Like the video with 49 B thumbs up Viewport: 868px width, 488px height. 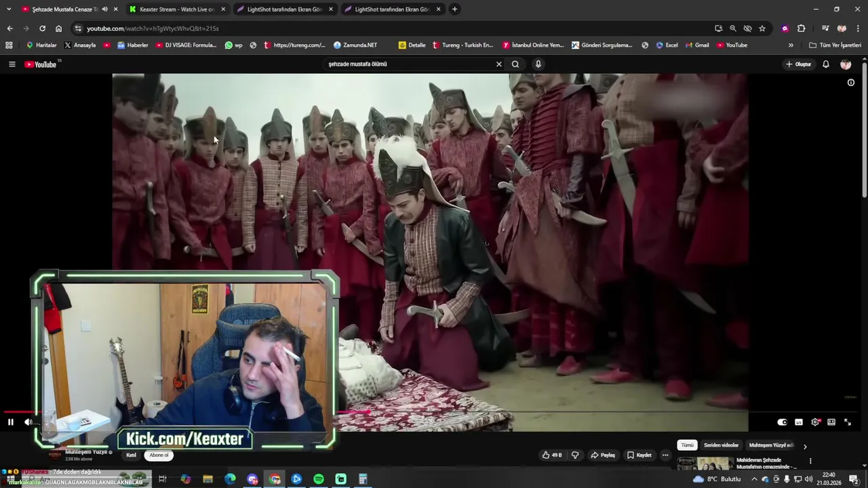(552, 455)
